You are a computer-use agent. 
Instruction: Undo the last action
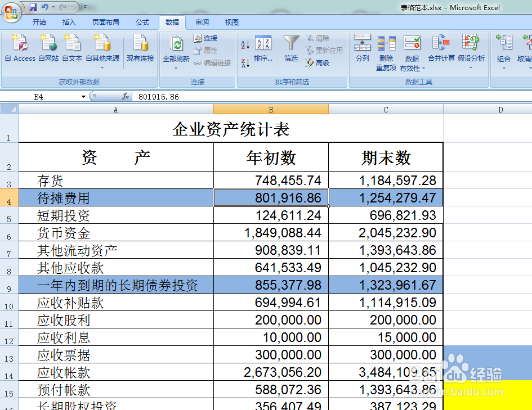click(45, 7)
